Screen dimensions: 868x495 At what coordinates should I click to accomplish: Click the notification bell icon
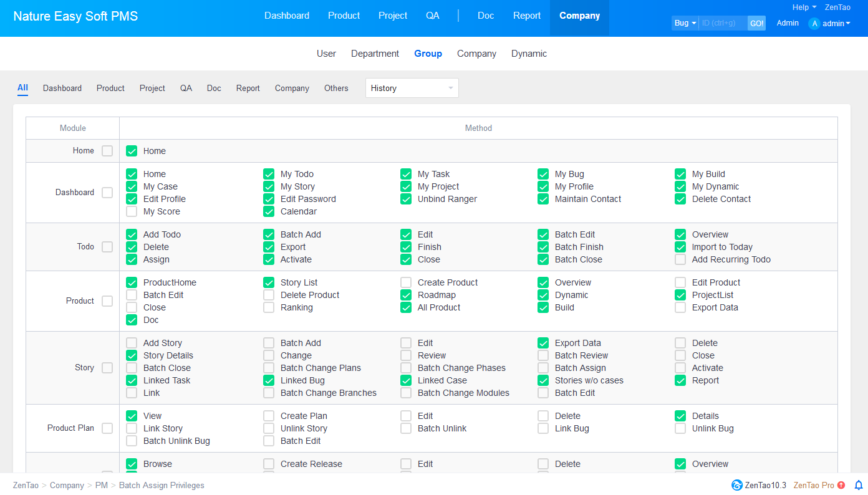(x=859, y=485)
